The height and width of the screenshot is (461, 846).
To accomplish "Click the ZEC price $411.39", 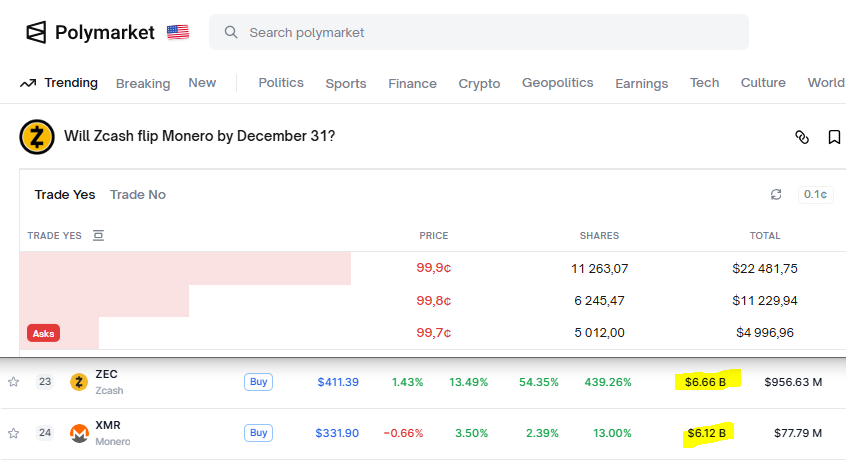I will pyautogui.click(x=338, y=382).
